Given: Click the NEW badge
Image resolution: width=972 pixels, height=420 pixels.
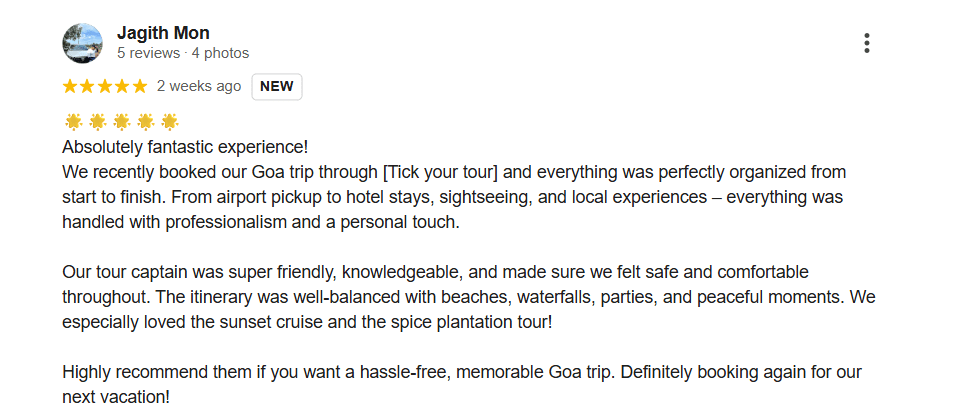Looking at the screenshot, I should (x=276, y=86).
